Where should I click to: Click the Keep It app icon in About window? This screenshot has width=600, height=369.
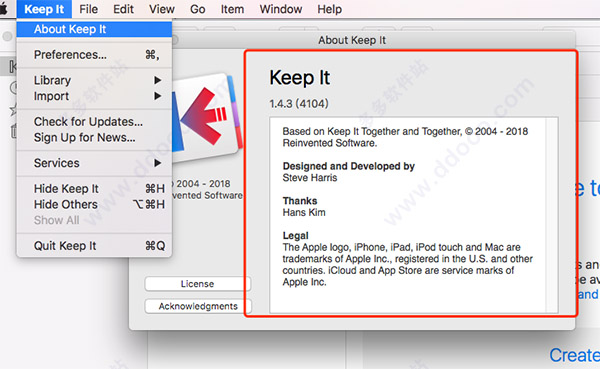pyautogui.click(x=207, y=117)
